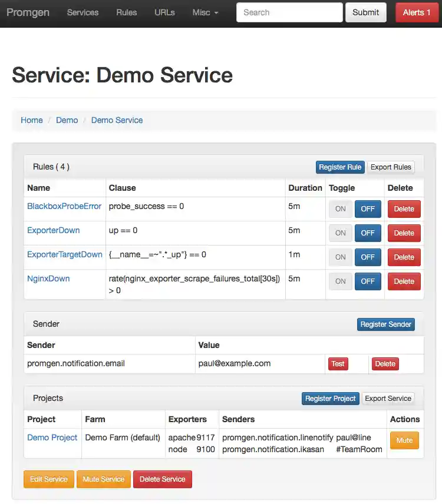
Task: Expand the Misc dropdown menu
Action: coord(205,12)
